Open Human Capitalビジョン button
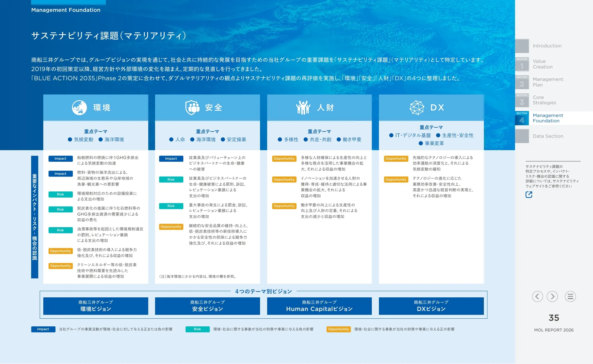The height and width of the screenshot is (364, 593). tap(319, 306)
